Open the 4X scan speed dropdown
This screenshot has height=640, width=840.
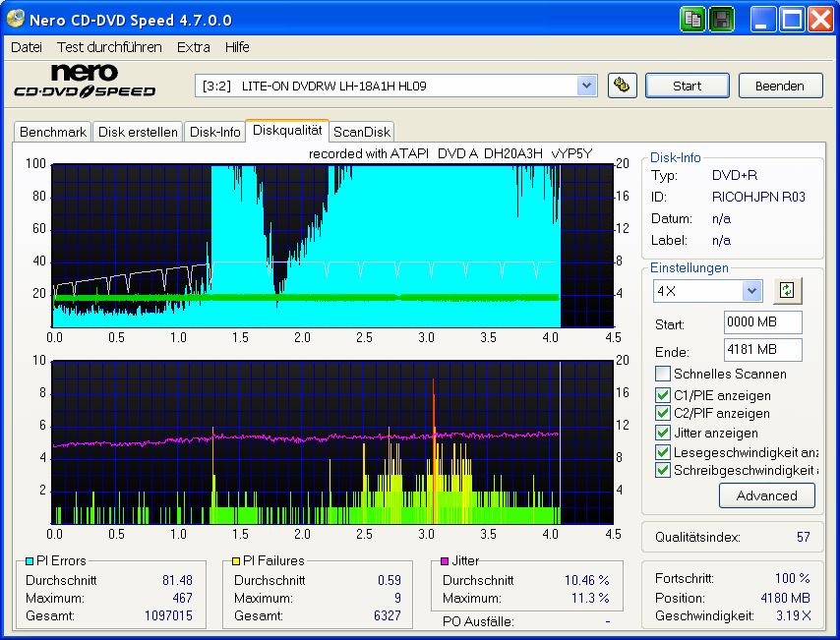click(x=750, y=290)
